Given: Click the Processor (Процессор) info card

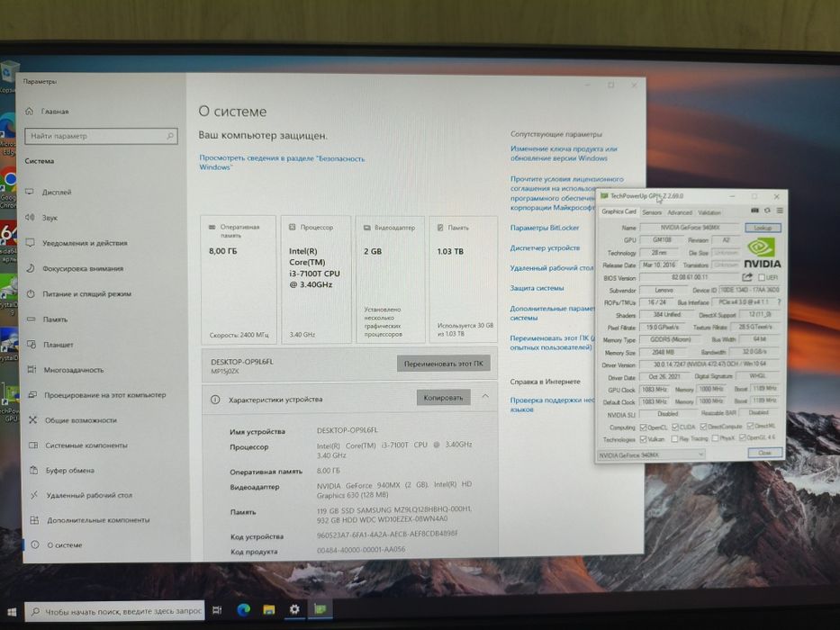Looking at the screenshot, I should pyautogui.click(x=316, y=279).
